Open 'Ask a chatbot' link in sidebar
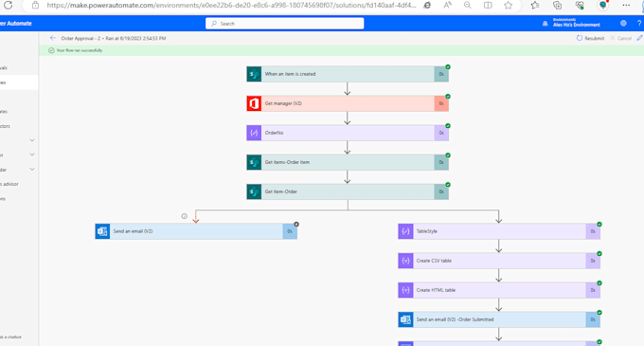The width and height of the screenshot is (644, 346). [10, 337]
